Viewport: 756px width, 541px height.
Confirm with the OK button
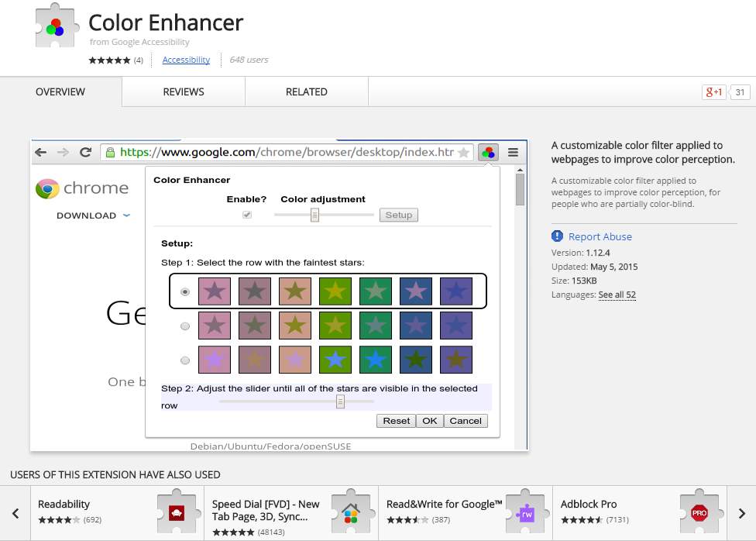point(430,421)
